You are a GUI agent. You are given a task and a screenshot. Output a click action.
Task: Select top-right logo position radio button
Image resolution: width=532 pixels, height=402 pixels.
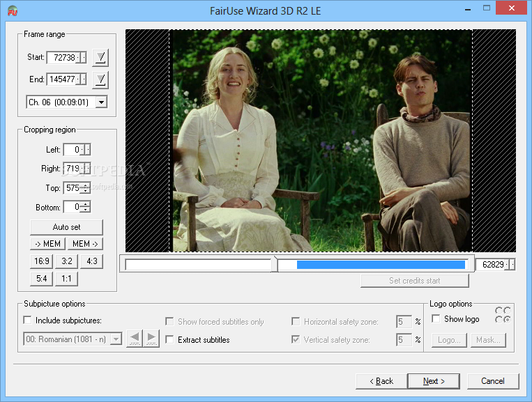point(507,311)
